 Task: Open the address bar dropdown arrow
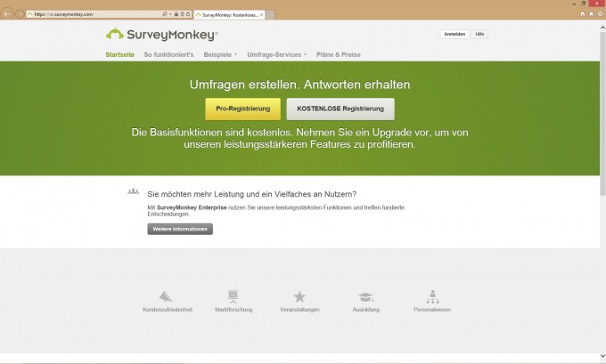pos(170,14)
